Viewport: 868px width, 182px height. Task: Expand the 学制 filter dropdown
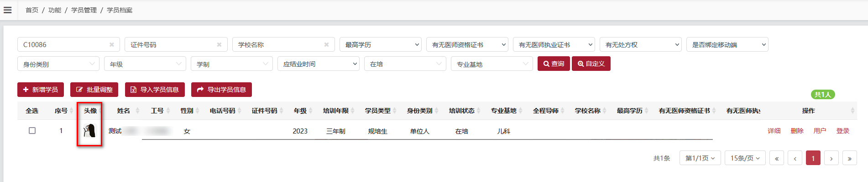pos(232,64)
